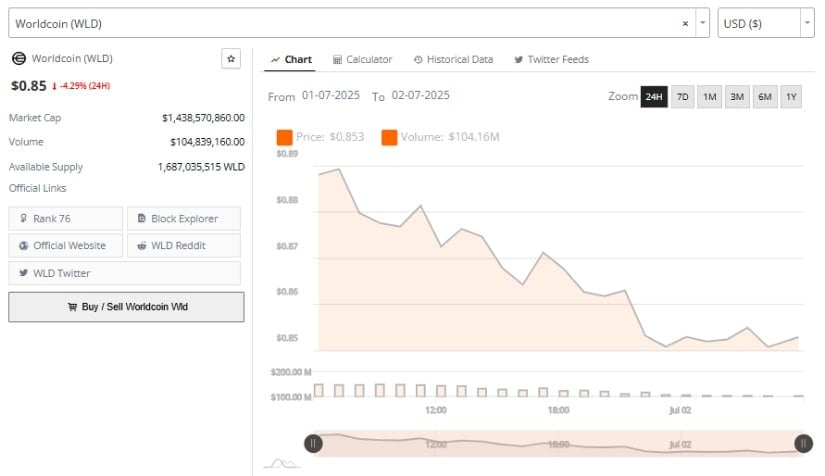Select the 1M zoom range

(x=710, y=97)
